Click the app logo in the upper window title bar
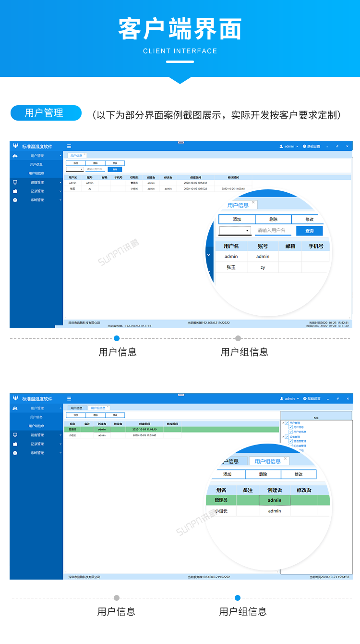 (15, 146)
